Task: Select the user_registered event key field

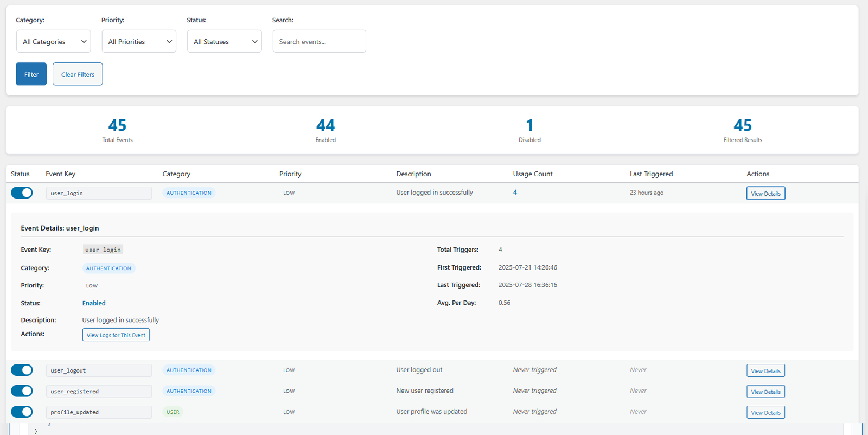Action: [x=99, y=391]
